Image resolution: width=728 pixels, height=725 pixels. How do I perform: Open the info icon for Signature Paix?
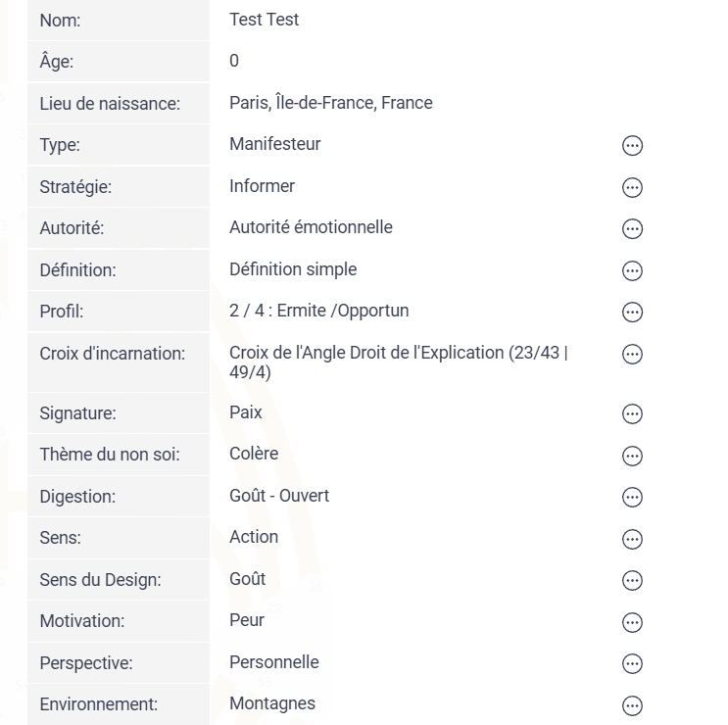coord(632,414)
